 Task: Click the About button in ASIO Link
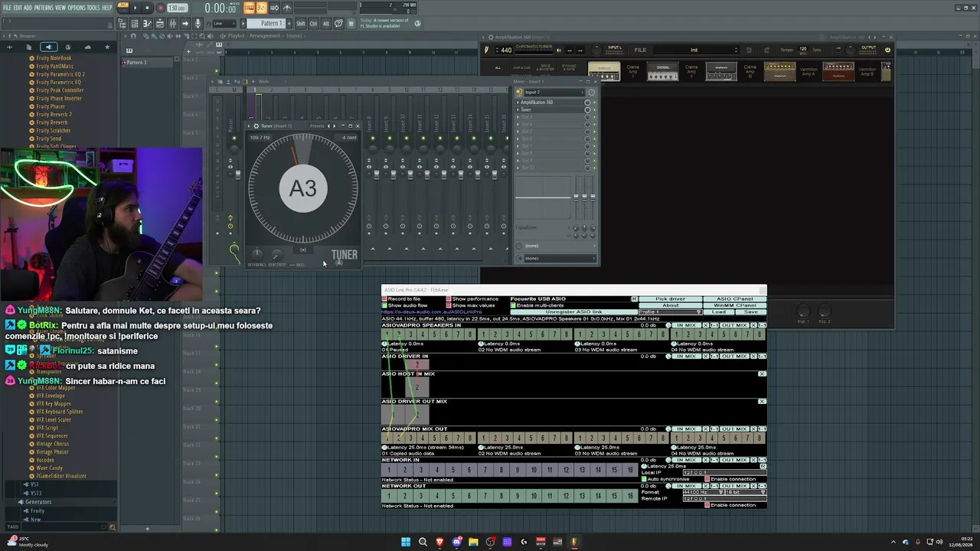point(671,305)
